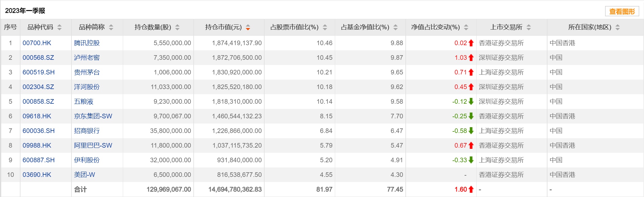The image size is (644, 197).
Task: Open stock code 00700.HK link
Action: [37, 43]
